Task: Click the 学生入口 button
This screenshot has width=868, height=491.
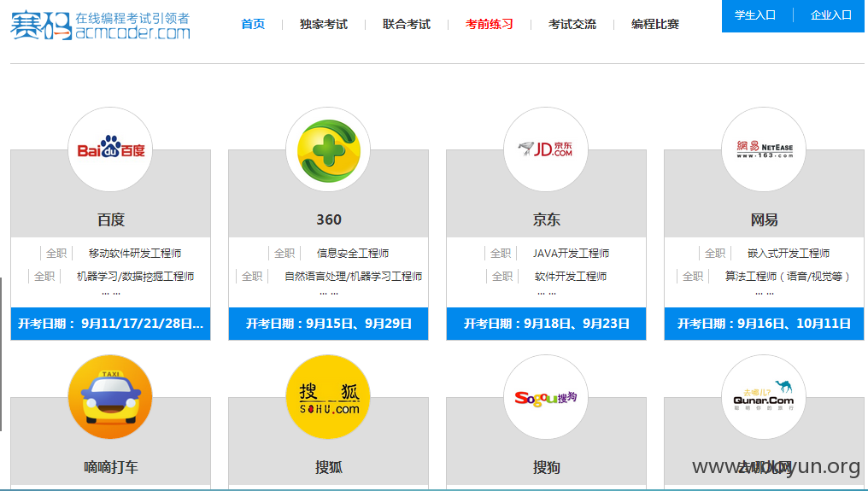Action: [x=755, y=15]
